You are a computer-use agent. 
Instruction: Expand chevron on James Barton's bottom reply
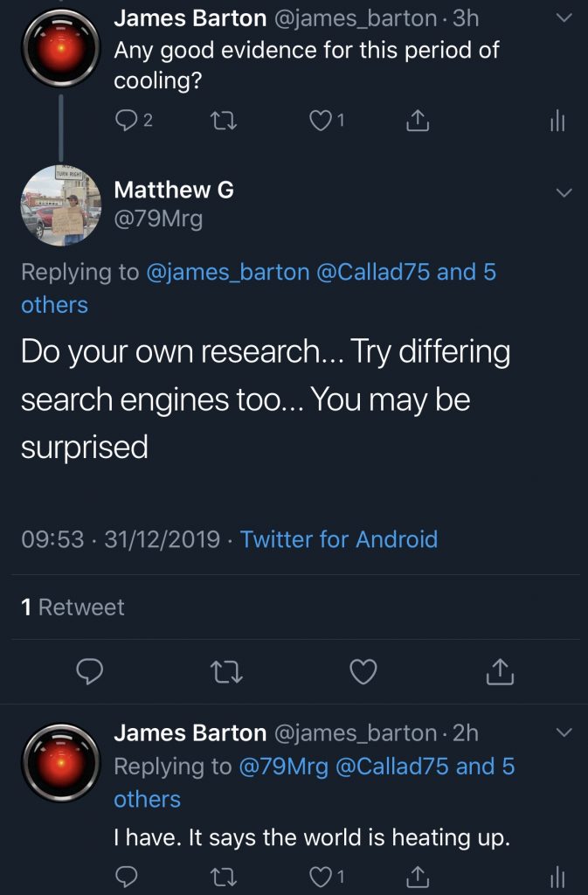pyautogui.click(x=564, y=732)
